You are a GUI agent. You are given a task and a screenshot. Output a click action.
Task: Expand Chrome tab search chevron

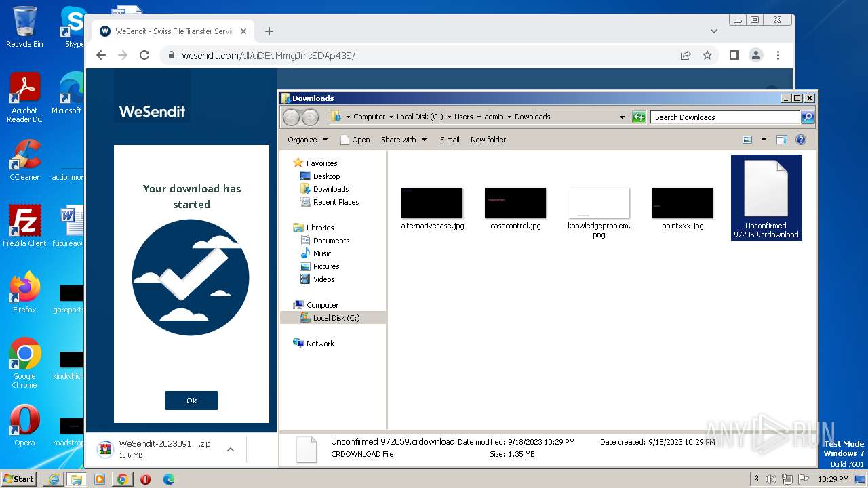pos(714,31)
